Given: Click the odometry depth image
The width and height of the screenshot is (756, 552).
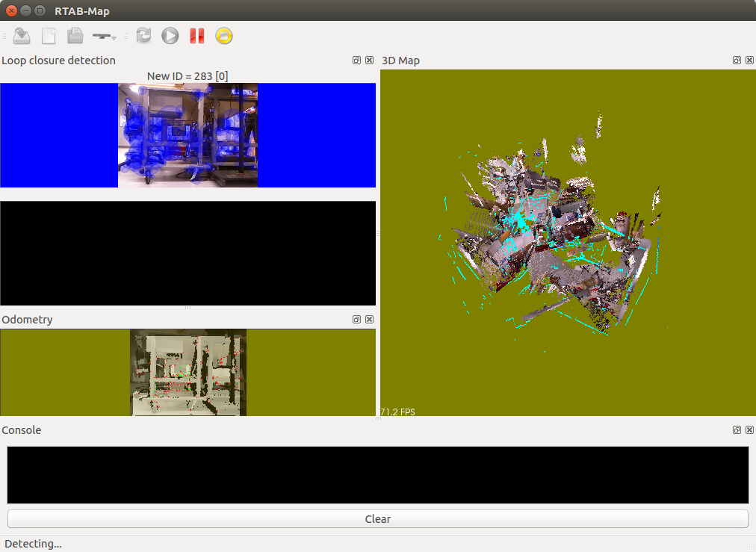Looking at the screenshot, I should [188, 372].
